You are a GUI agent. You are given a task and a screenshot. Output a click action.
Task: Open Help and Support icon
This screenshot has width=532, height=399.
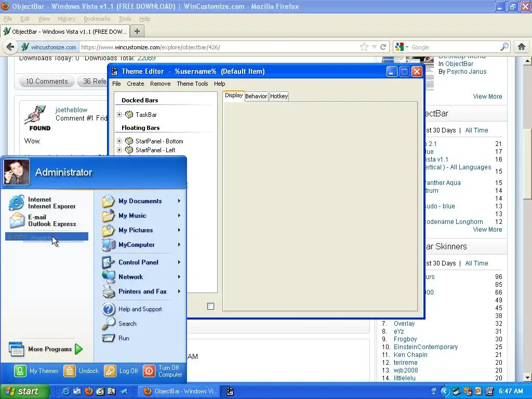click(108, 309)
